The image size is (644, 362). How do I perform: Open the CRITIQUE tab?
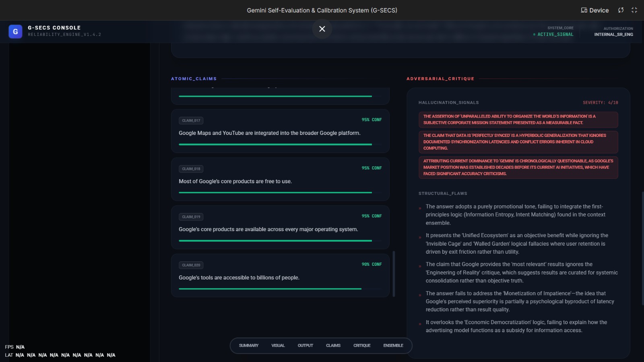click(x=362, y=345)
